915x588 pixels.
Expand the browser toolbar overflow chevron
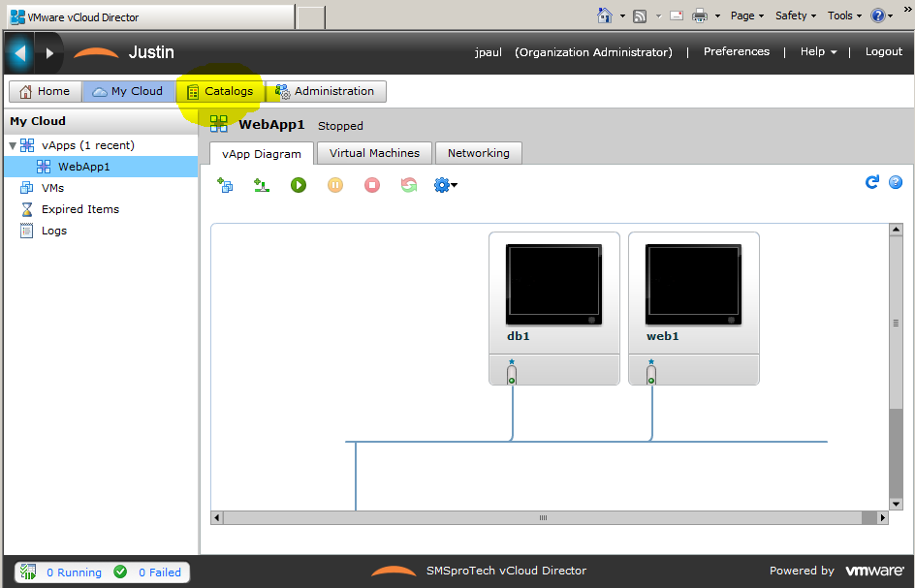907,10
